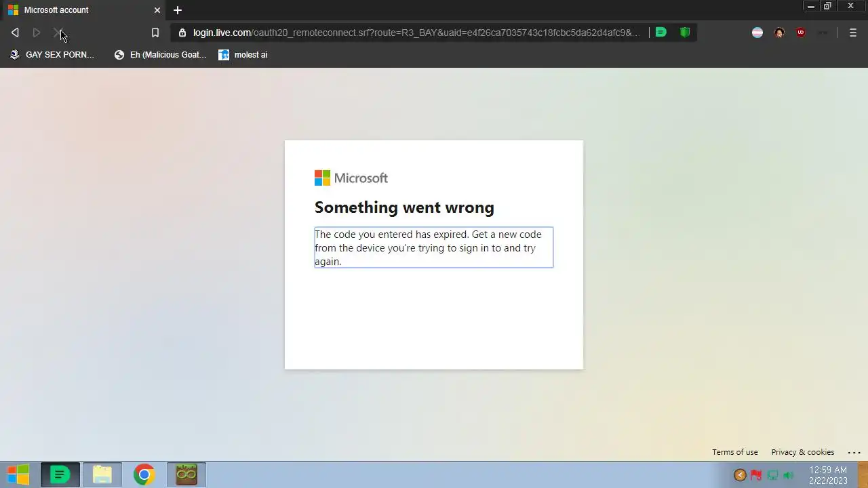
Task: Open the volume control in the tray
Action: tap(789, 475)
